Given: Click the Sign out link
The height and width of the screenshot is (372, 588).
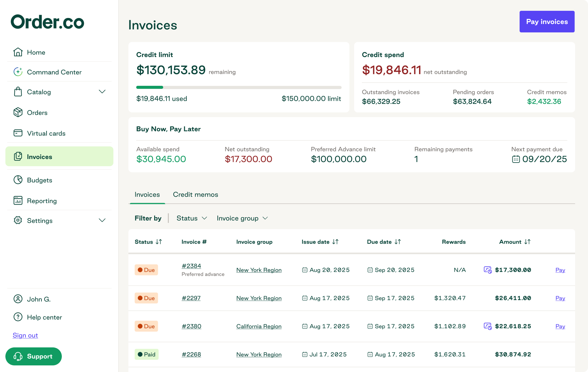Looking at the screenshot, I should (x=25, y=335).
